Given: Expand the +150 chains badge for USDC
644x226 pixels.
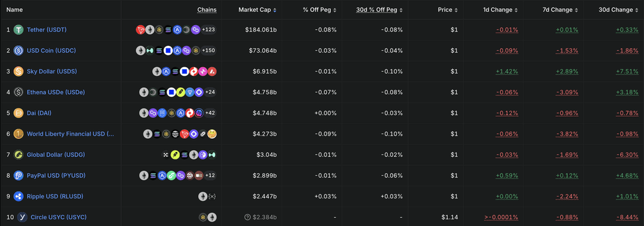Looking at the screenshot, I should 208,50.
